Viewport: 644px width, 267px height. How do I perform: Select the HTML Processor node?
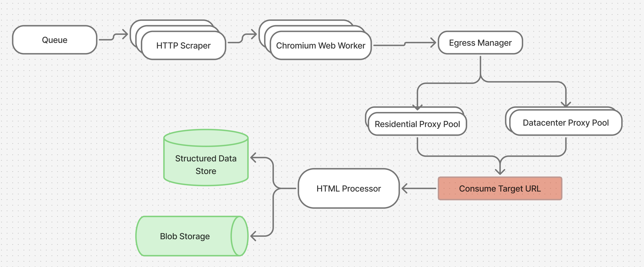tap(349, 188)
